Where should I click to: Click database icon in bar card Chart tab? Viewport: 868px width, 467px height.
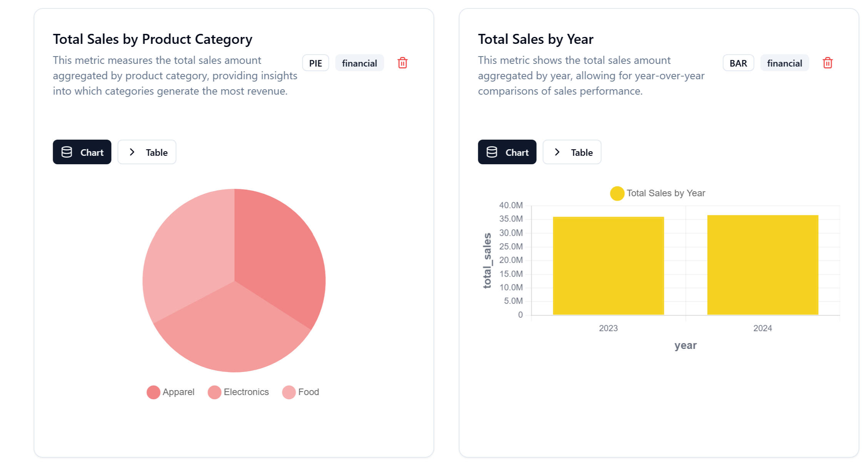(492, 152)
